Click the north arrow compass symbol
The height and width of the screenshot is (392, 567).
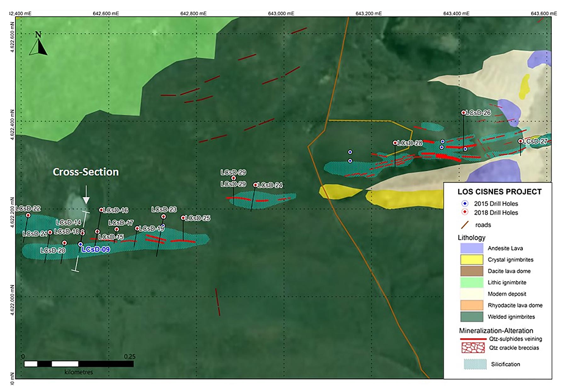38,43
